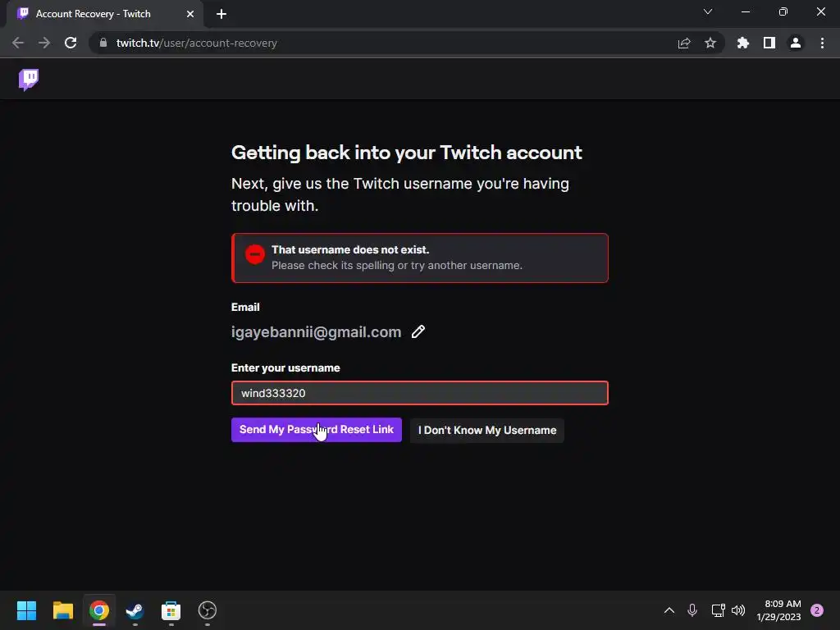840x630 pixels.
Task: Click the address bar URL
Action: coord(197,43)
